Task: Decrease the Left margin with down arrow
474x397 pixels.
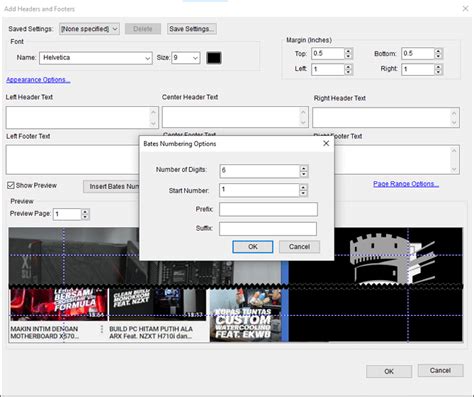Action: click(348, 72)
